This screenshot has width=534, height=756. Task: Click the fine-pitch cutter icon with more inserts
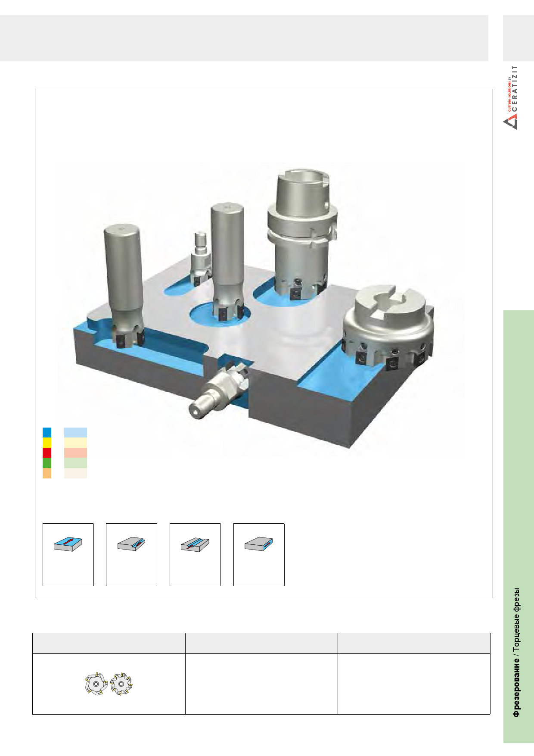click(121, 684)
